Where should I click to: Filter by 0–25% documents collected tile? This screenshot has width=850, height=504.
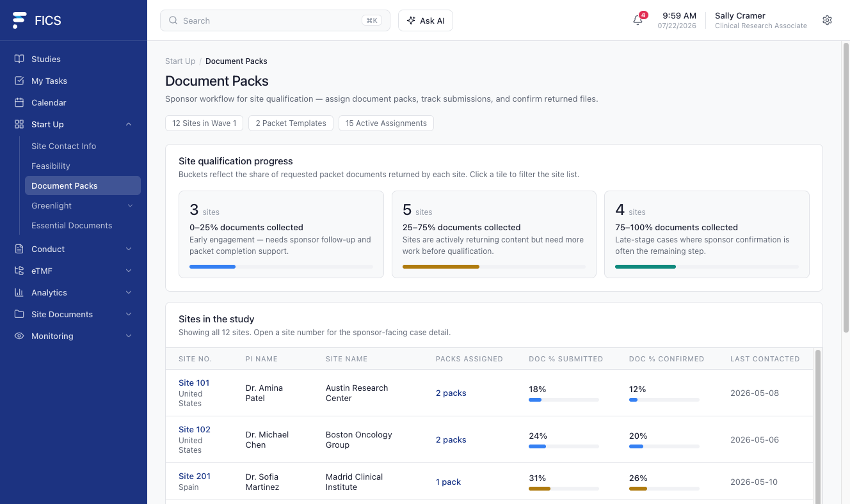[x=281, y=234]
